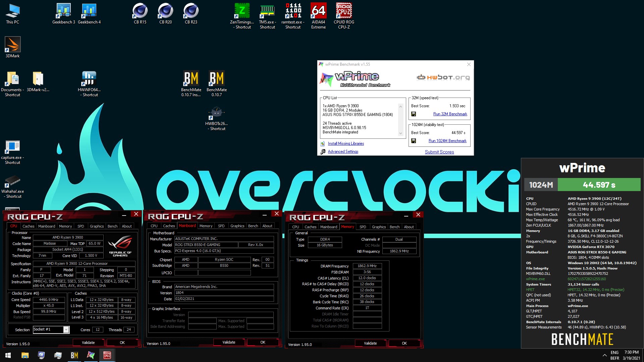Open the Bench tab in the CPU window

coord(112,226)
